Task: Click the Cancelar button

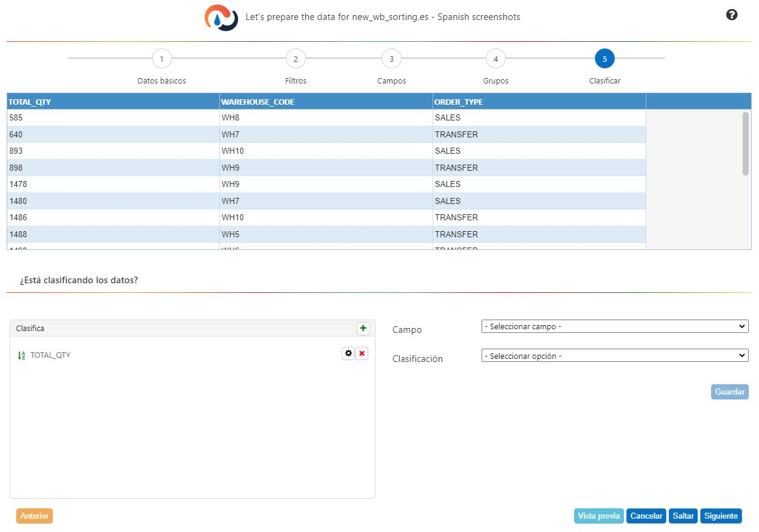Action: (646, 516)
